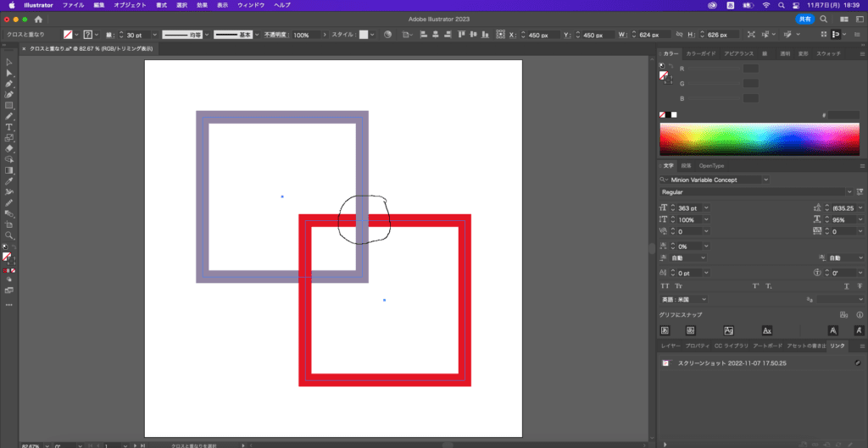Pick the Eyedropper tool

tap(9, 180)
